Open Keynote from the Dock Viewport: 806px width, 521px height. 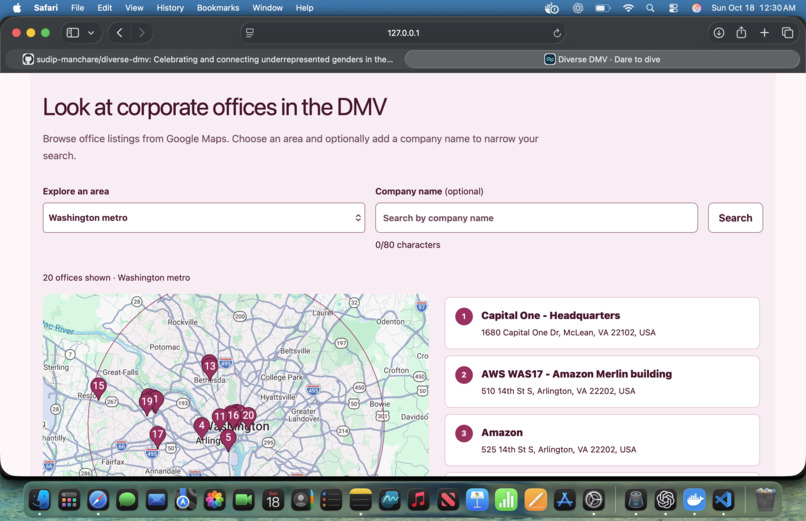[477, 499]
